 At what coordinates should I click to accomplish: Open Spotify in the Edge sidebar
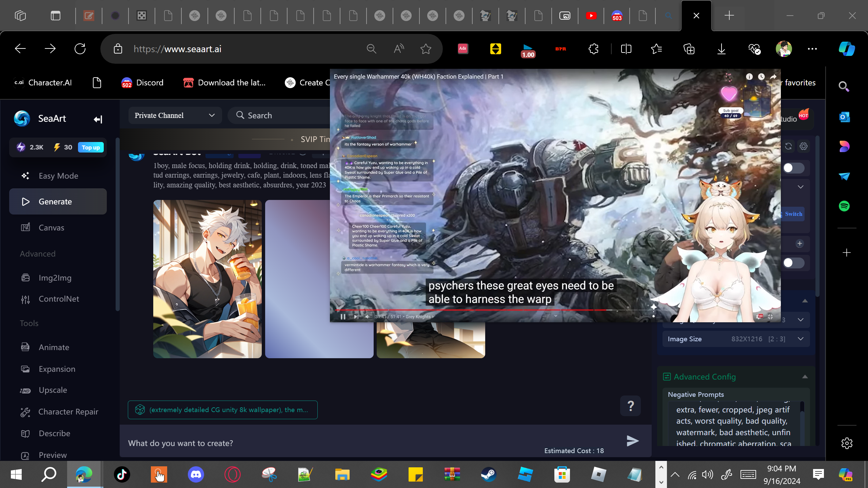tap(844, 206)
